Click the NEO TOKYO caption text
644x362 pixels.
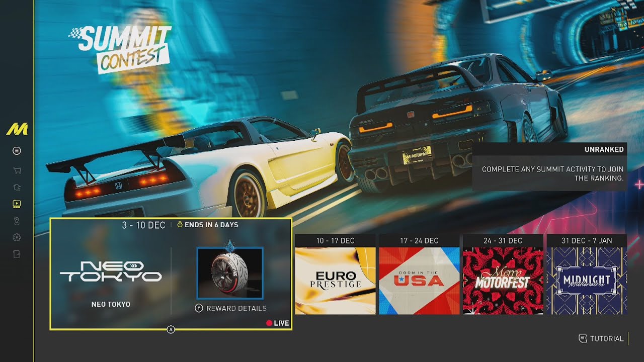click(111, 304)
